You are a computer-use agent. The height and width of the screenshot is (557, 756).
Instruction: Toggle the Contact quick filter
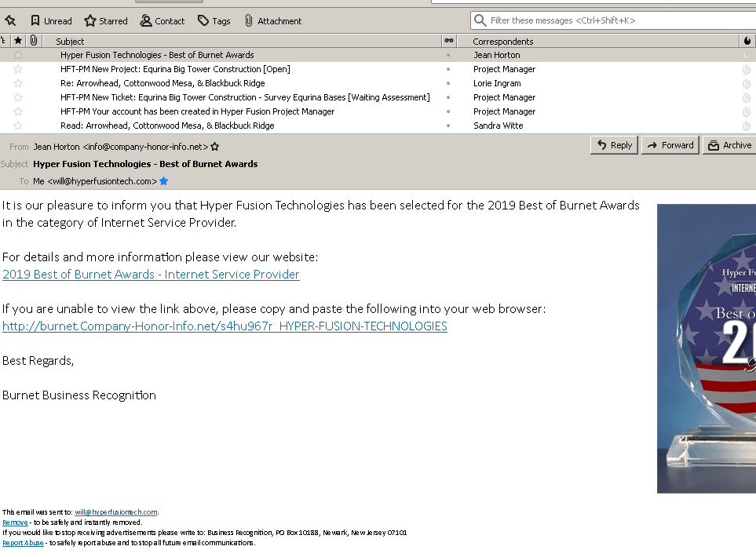(163, 20)
